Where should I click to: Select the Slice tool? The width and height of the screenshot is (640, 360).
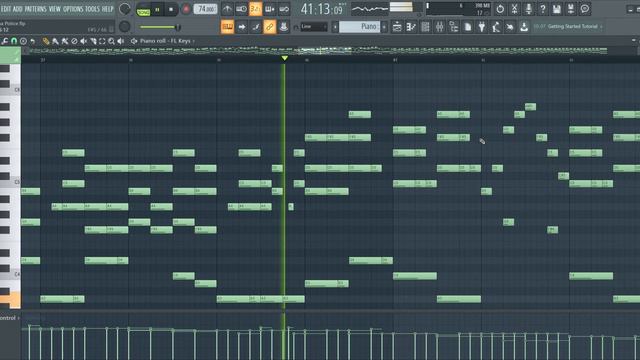tap(93, 41)
